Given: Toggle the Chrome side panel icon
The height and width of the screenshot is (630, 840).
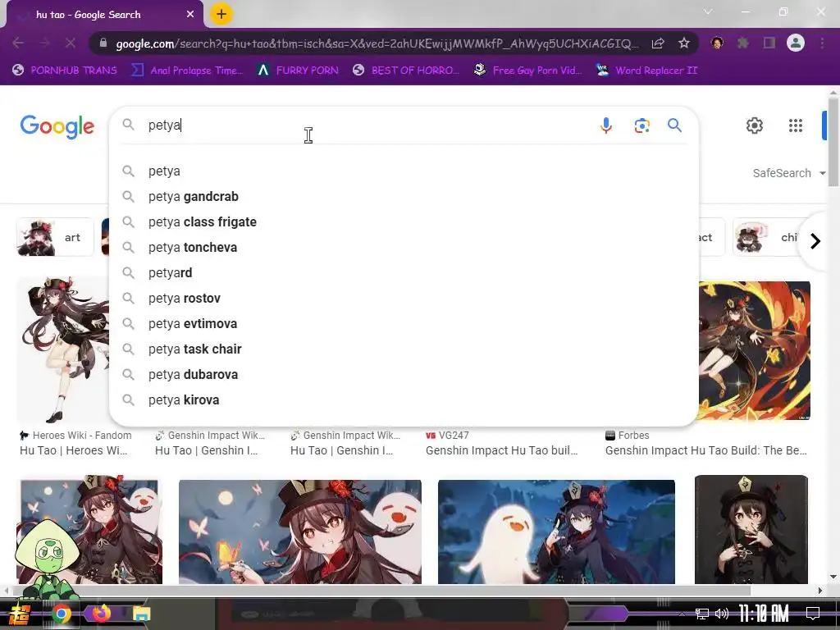Looking at the screenshot, I should [x=769, y=43].
